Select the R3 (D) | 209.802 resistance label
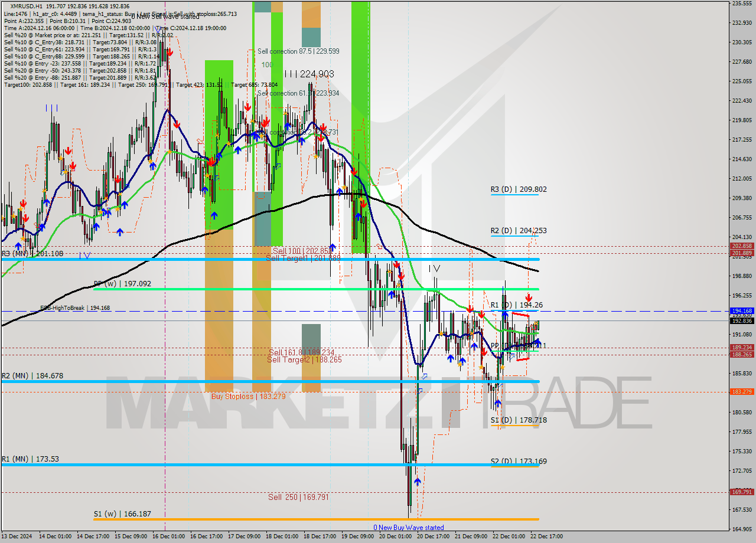The width and height of the screenshot is (756, 543). (519, 189)
